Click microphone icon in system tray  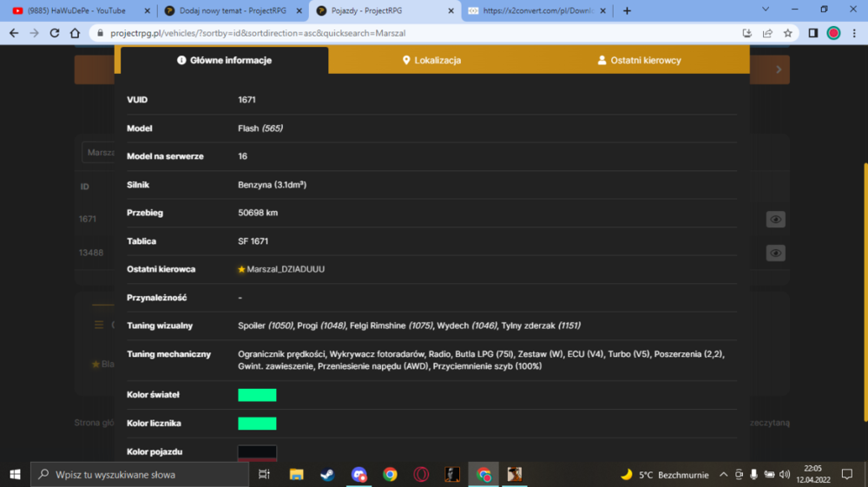point(754,474)
